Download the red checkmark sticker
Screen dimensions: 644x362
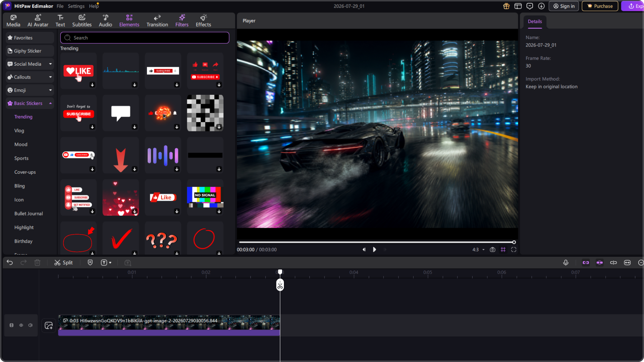click(134, 253)
